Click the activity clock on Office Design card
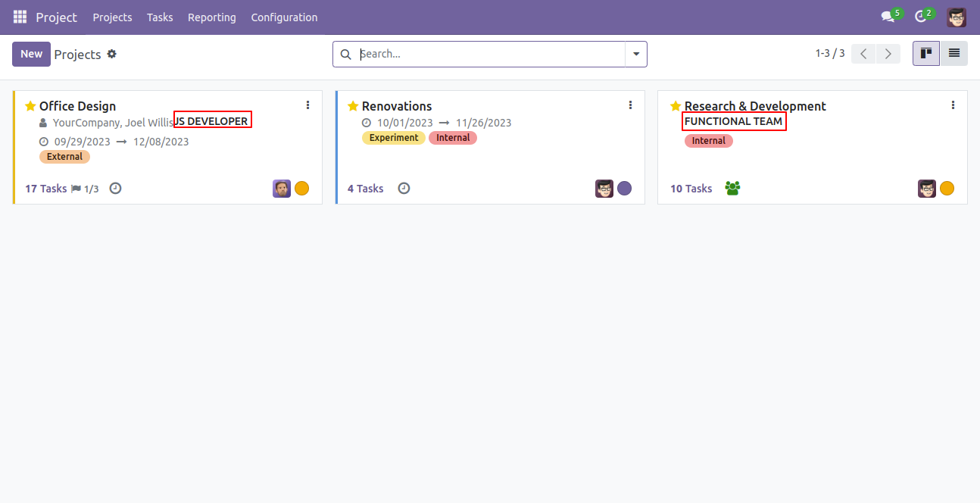 [115, 188]
